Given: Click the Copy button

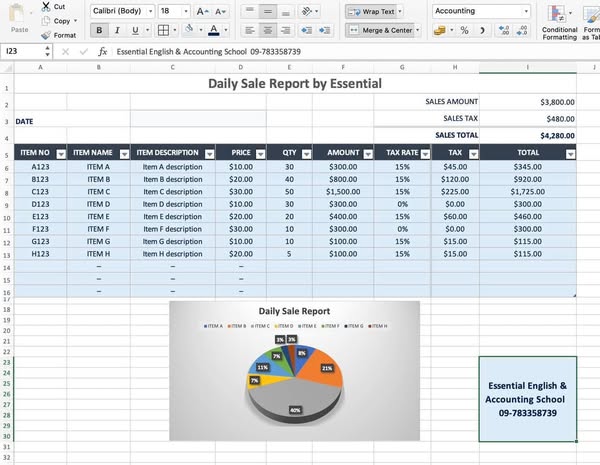Looking at the screenshot, I should coord(58,20).
